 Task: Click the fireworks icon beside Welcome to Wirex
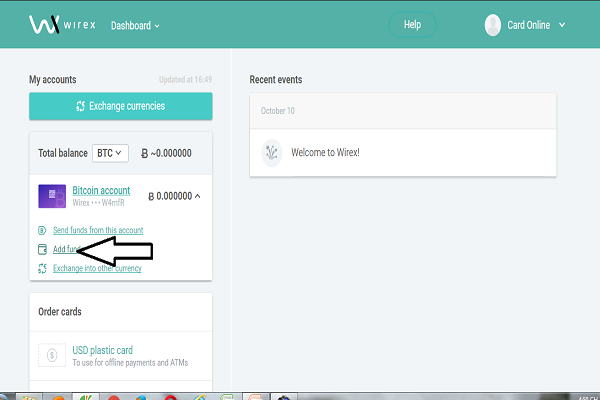[272, 153]
